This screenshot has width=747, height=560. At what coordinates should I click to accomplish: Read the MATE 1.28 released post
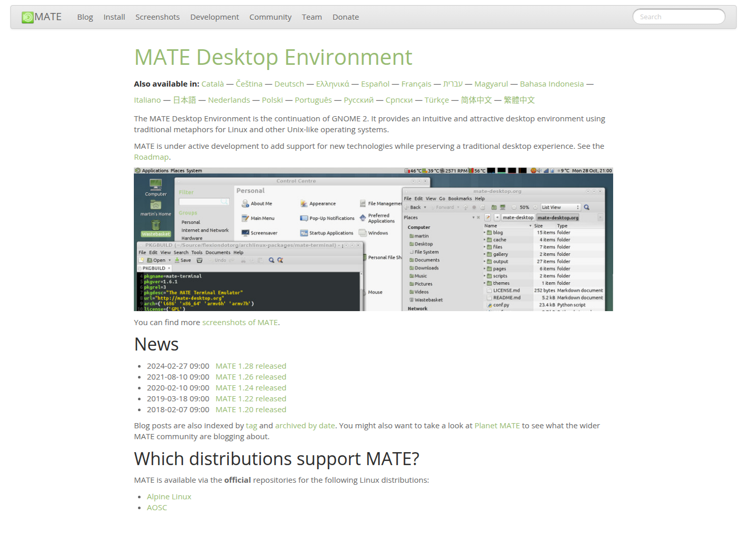251,366
